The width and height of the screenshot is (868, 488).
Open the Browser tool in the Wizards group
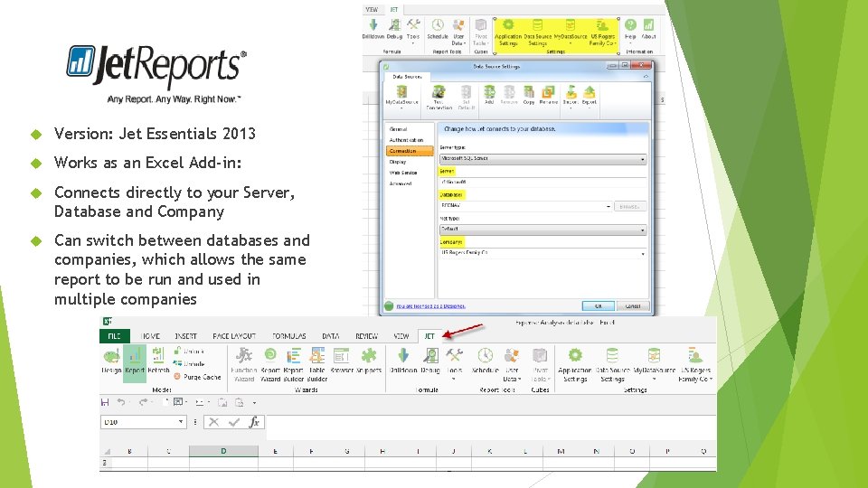[x=342, y=361]
